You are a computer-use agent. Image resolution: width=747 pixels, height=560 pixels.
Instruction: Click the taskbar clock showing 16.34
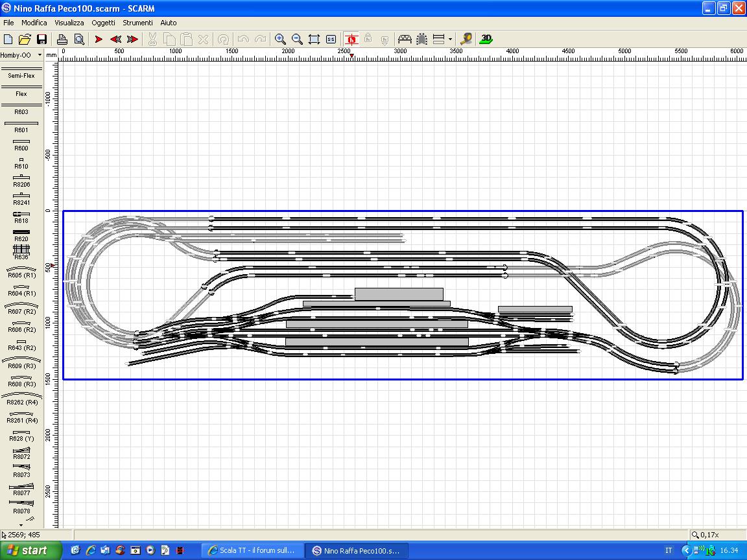729,550
